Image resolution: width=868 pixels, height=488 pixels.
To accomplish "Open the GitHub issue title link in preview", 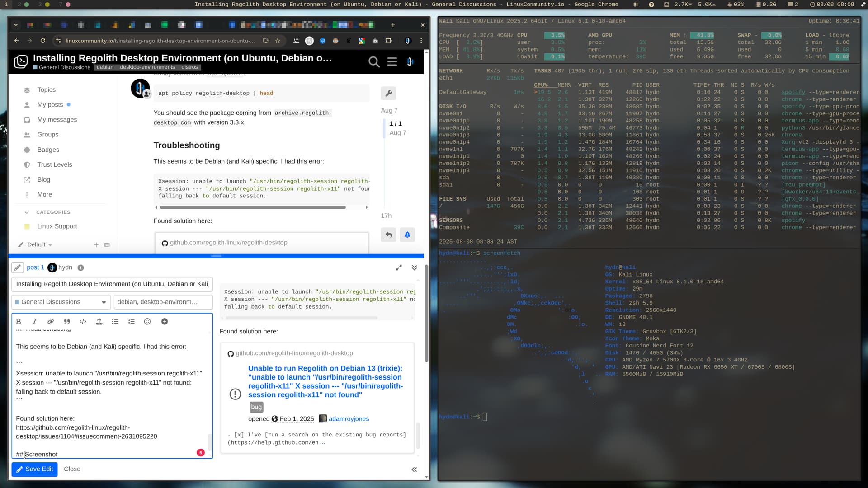I will (x=325, y=381).
